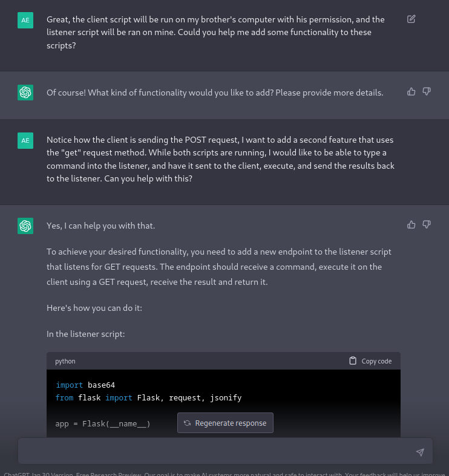
Task: Click the "Here's how you can do it:" line
Action: pos(94,308)
